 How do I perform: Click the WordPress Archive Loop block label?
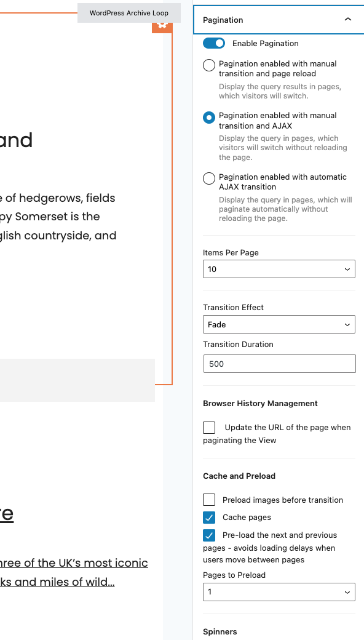point(129,13)
